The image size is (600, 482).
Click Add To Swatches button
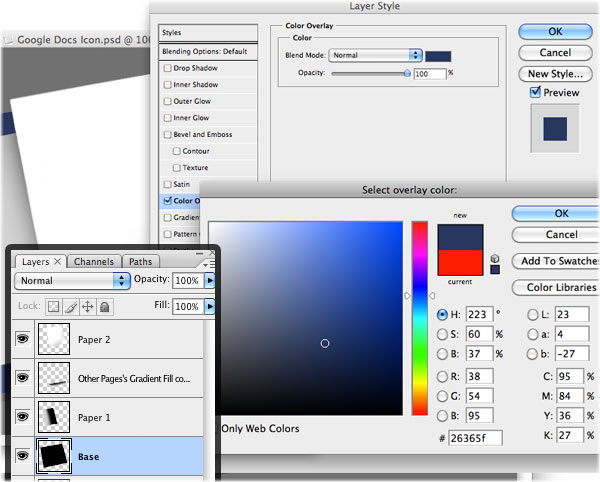click(x=557, y=261)
